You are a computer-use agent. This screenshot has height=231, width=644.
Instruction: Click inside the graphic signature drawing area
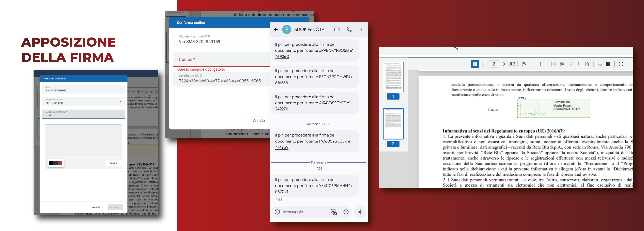83,141
